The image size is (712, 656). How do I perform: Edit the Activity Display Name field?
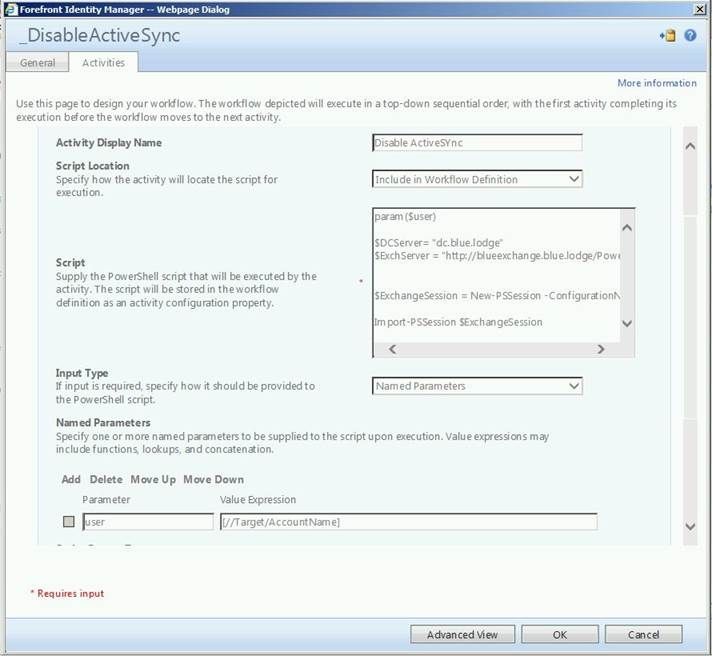(x=477, y=143)
